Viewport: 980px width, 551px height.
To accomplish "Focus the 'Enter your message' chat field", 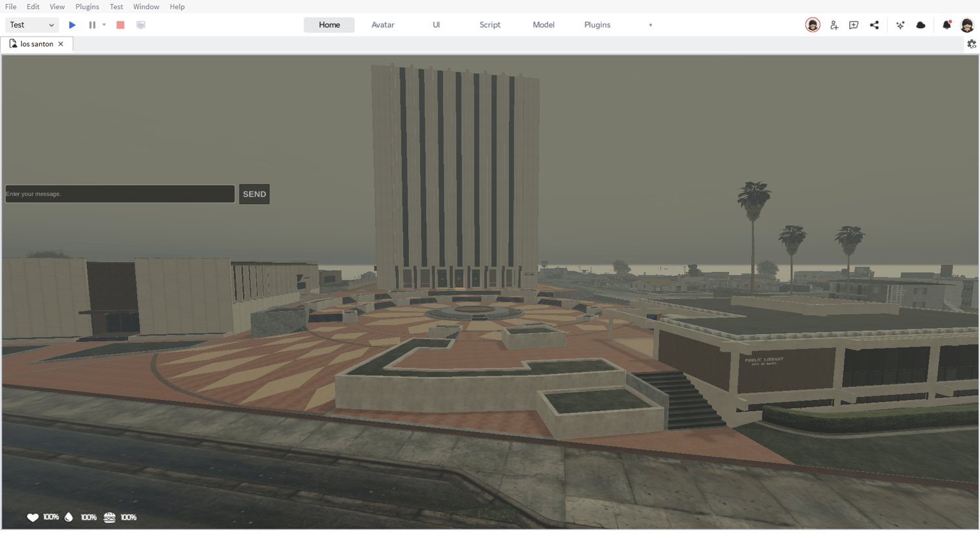I will [x=120, y=193].
